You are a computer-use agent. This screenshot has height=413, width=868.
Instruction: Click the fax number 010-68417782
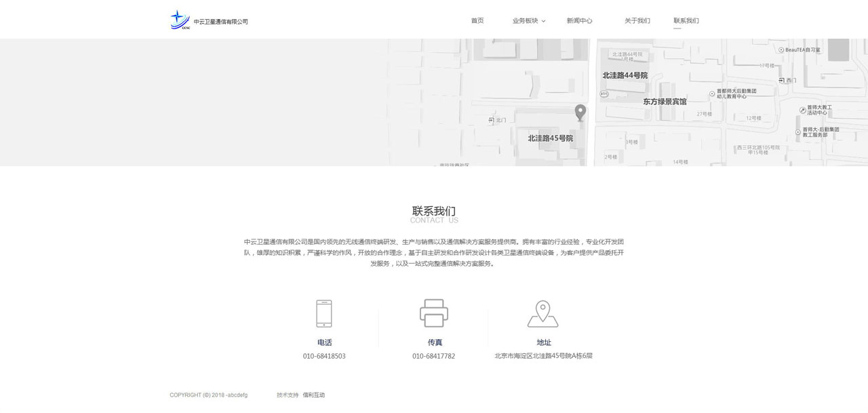(433, 356)
